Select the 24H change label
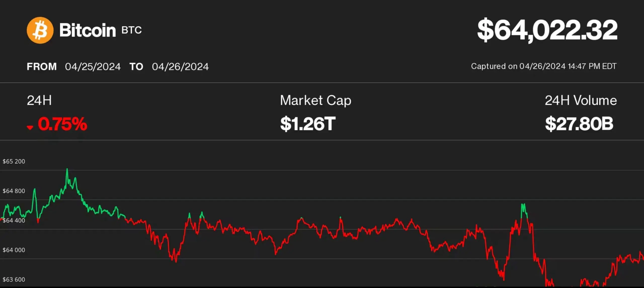 click(x=39, y=100)
